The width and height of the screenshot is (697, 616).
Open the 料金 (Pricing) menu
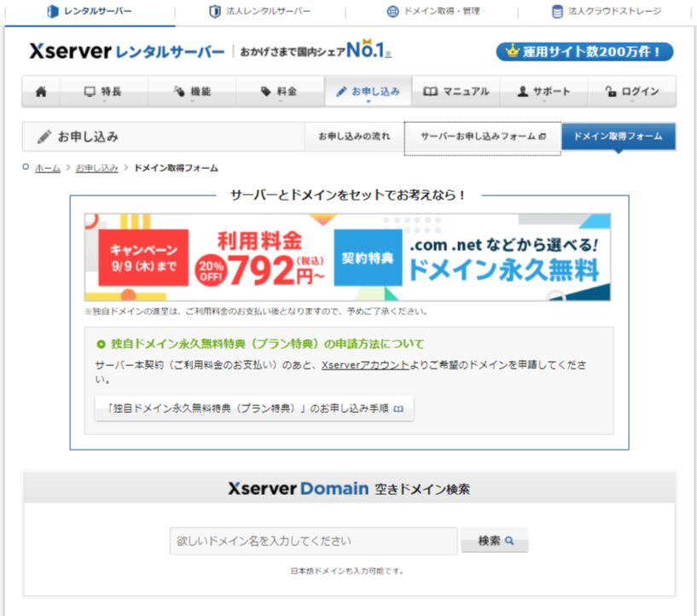(x=280, y=91)
